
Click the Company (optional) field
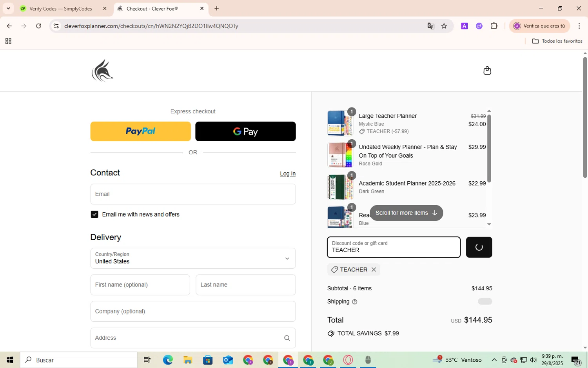pos(193,312)
